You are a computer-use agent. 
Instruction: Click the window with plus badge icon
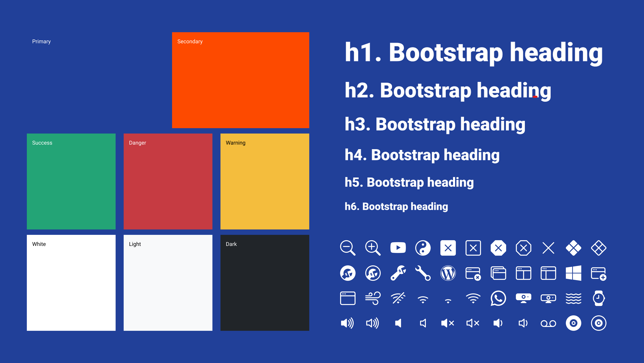[599, 274]
